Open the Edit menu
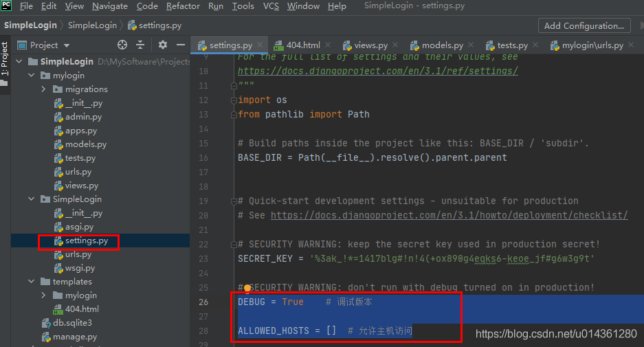Image resolution: width=644 pixels, height=347 pixels. point(49,6)
